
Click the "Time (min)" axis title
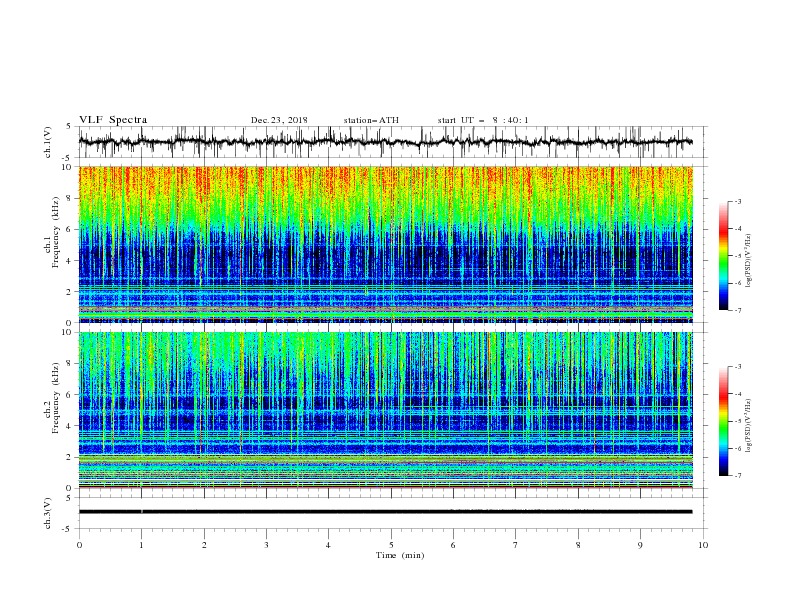point(400,555)
